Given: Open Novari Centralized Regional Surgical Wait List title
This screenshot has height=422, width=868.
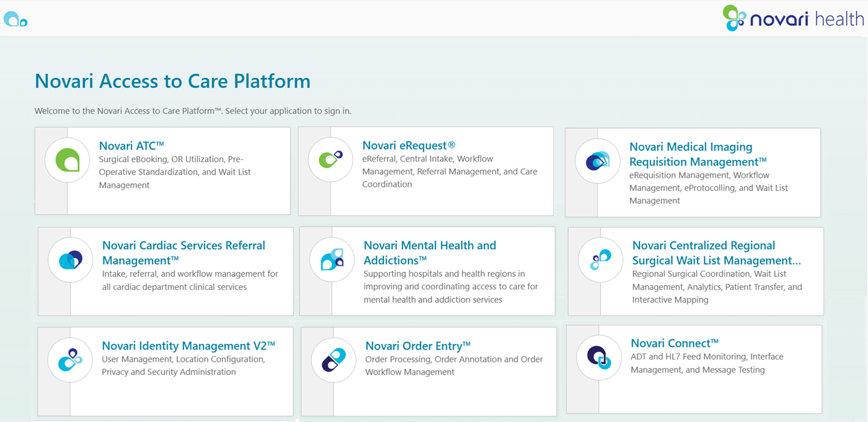Looking at the screenshot, I should pyautogui.click(x=716, y=252).
